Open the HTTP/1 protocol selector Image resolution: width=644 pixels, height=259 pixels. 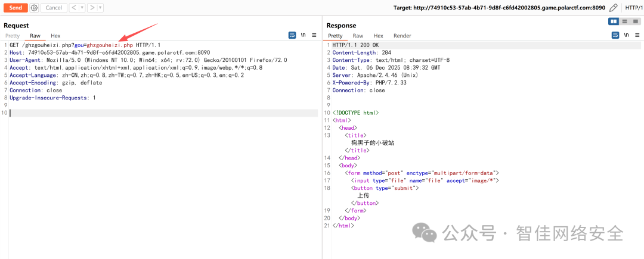634,7
